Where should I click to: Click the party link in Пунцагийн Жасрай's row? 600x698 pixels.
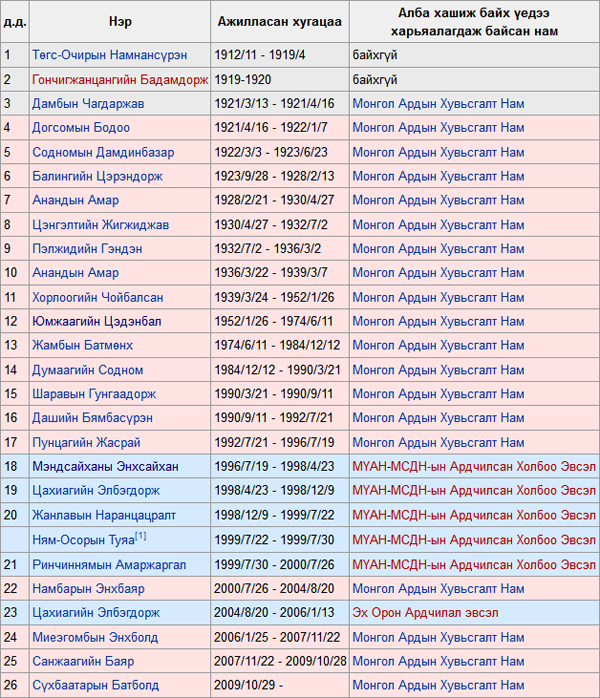[x=438, y=442]
